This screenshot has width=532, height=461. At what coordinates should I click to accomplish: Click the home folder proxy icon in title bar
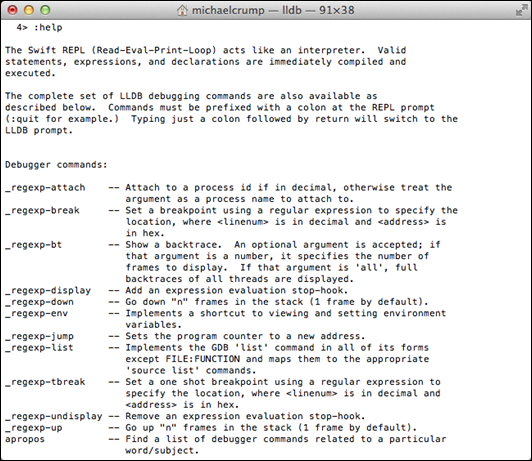click(182, 10)
